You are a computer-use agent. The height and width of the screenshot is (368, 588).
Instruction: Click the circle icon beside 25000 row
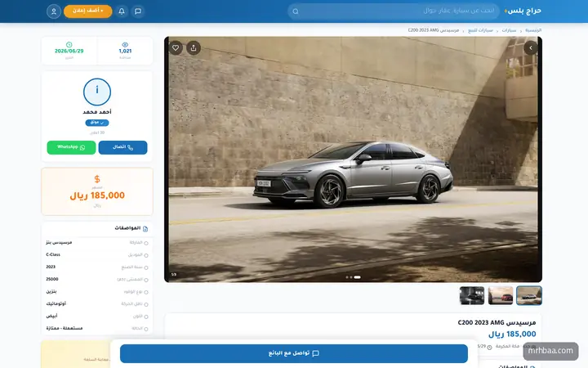(146, 280)
